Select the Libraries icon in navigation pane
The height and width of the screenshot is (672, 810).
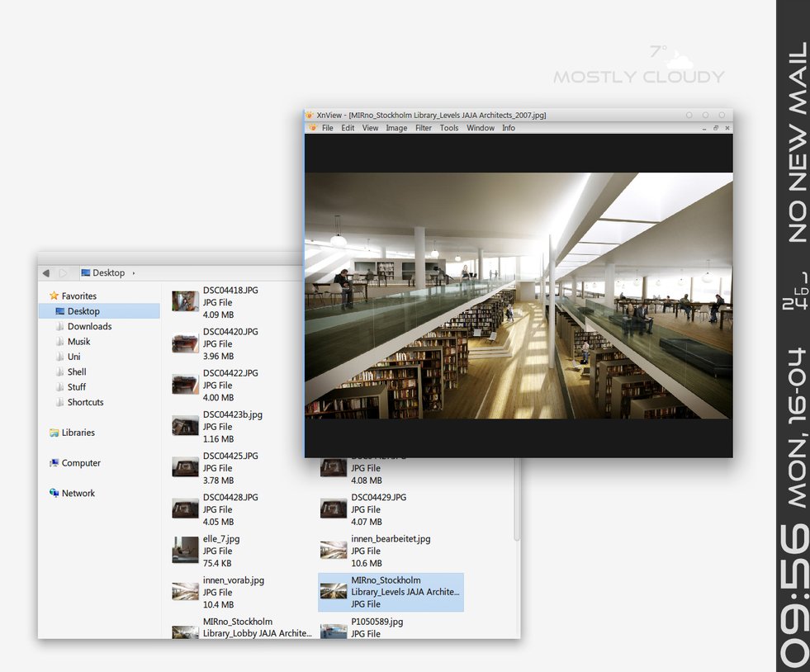click(x=54, y=433)
